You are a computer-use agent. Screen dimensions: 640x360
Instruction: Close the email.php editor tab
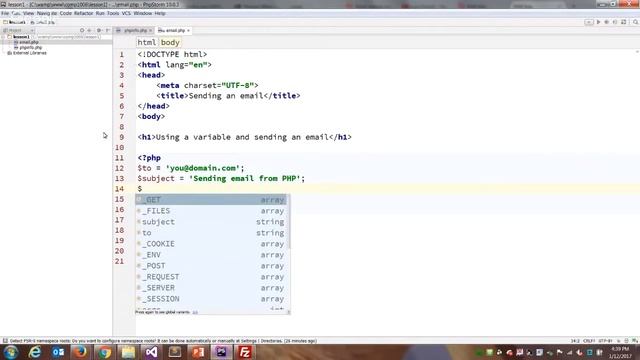[188, 31]
